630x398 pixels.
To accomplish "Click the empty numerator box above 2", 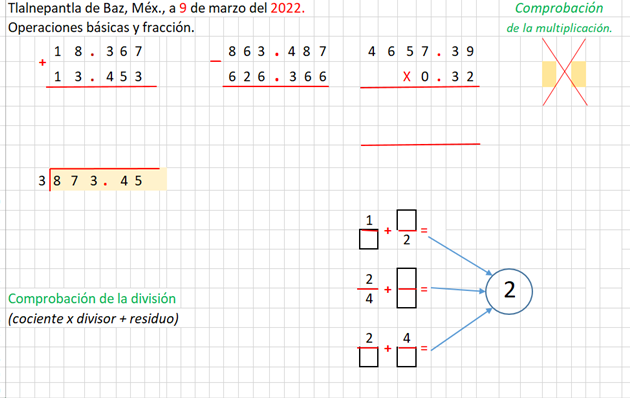I will click(406, 220).
